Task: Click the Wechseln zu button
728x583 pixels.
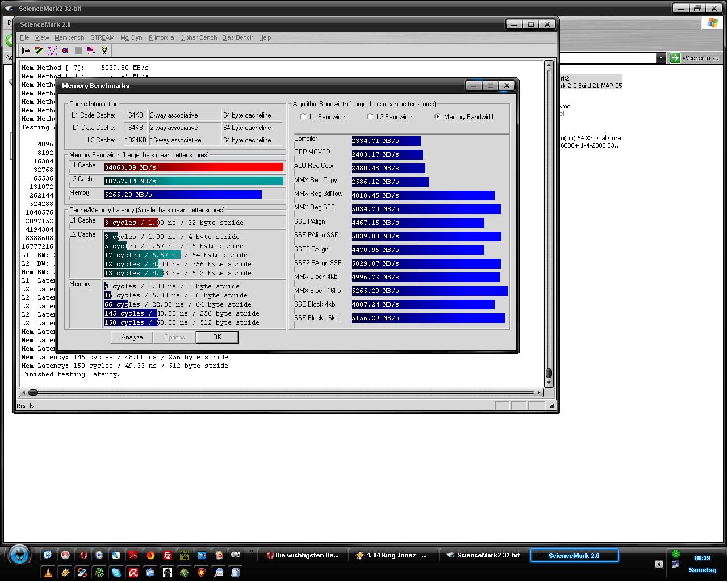Action: click(x=694, y=58)
